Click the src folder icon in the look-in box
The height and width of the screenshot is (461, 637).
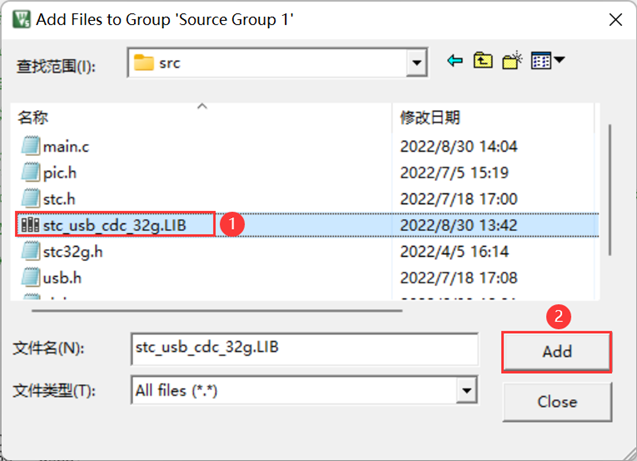(x=144, y=63)
